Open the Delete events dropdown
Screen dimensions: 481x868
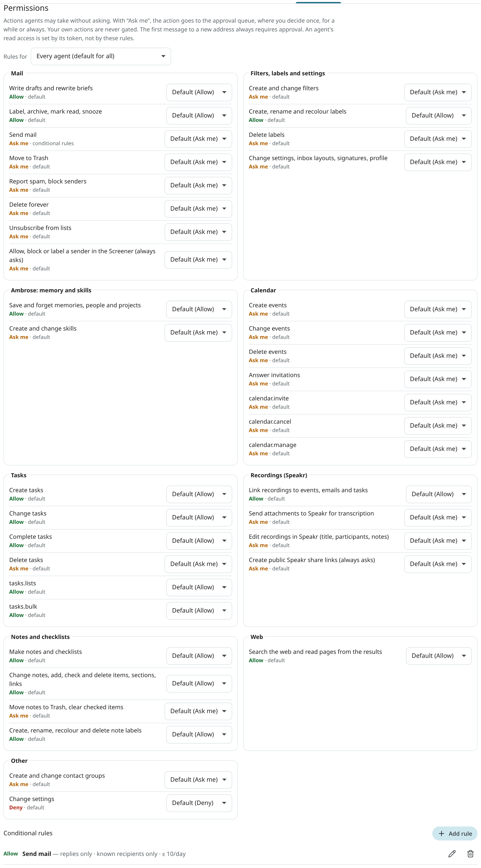point(438,356)
